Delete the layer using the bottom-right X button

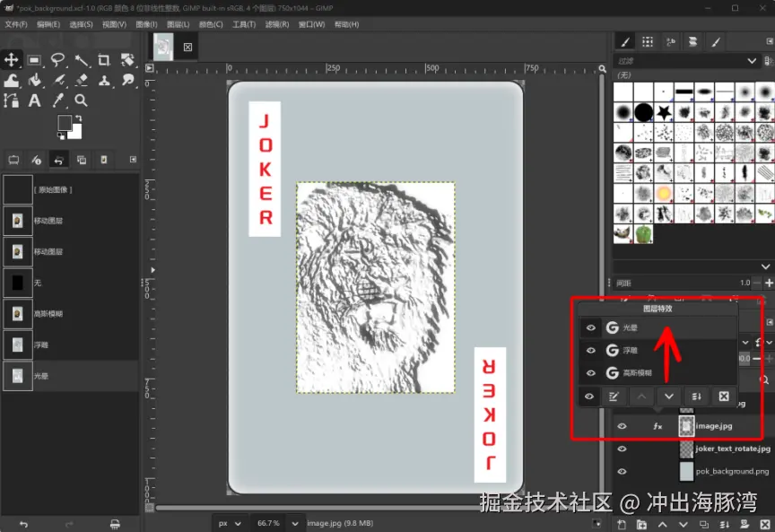[765, 525]
